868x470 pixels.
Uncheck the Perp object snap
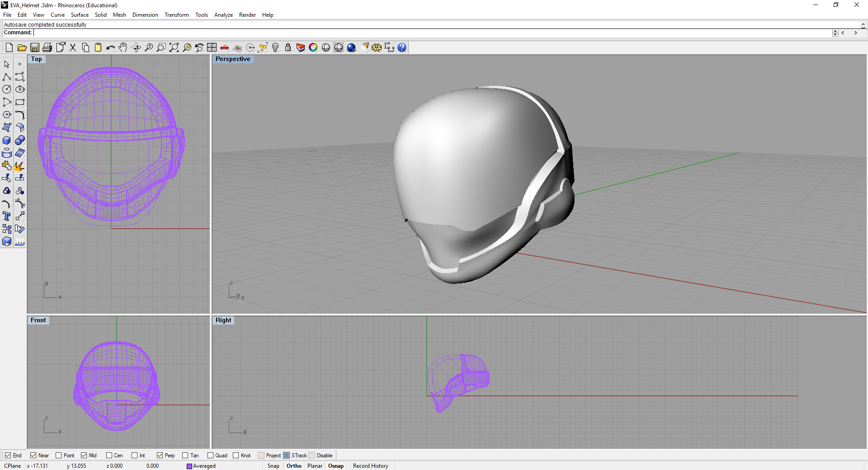160,456
